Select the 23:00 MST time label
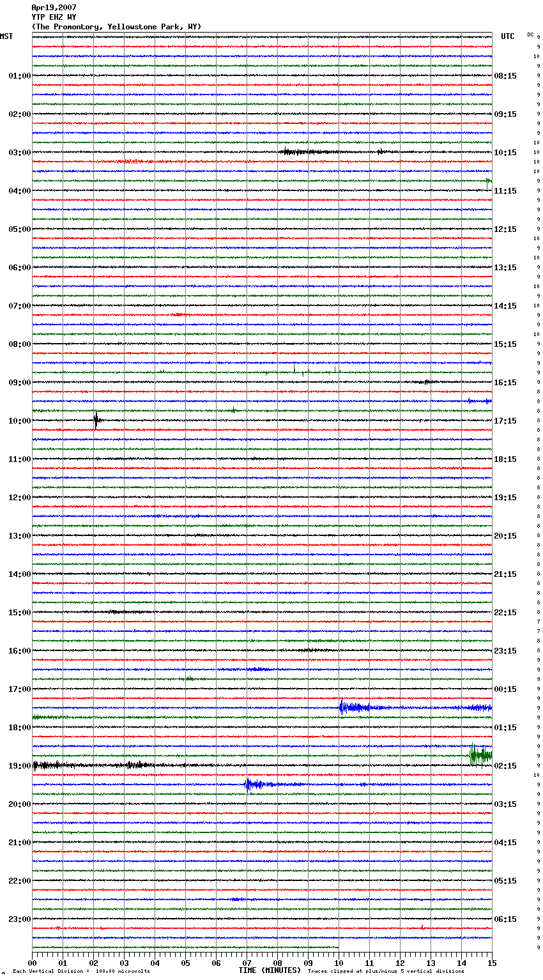Image resolution: width=543 pixels, height=980 pixels. tap(19, 919)
